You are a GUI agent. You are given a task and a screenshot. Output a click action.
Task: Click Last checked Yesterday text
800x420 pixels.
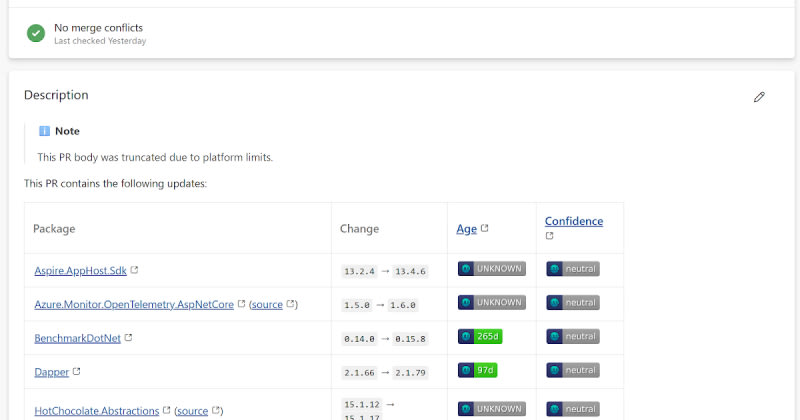point(100,41)
